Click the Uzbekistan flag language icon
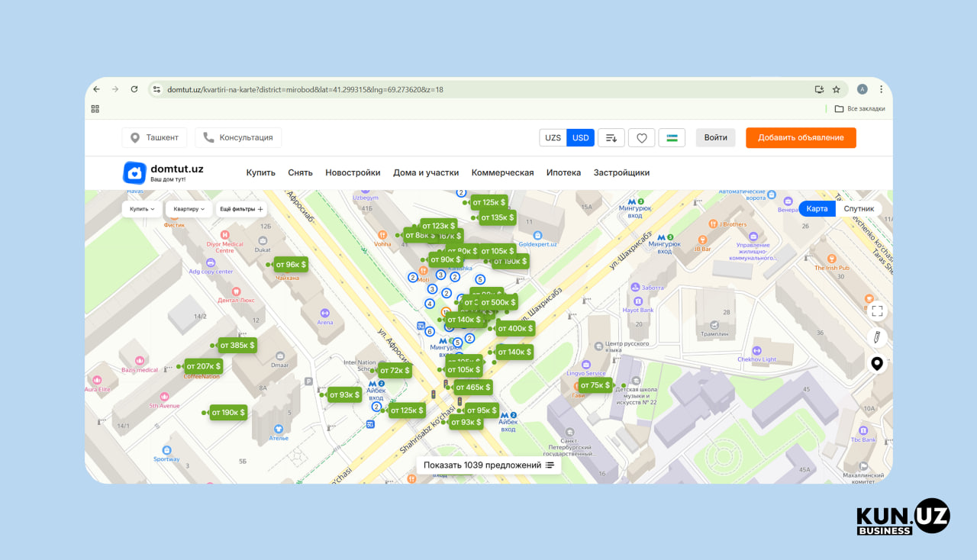This screenshot has height=560, width=977. click(x=672, y=138)
